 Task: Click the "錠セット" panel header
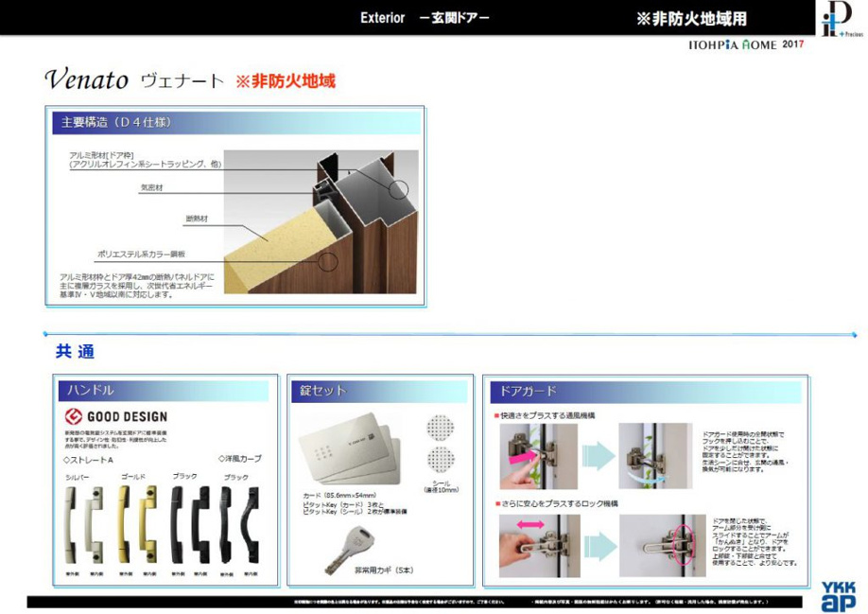379,391
